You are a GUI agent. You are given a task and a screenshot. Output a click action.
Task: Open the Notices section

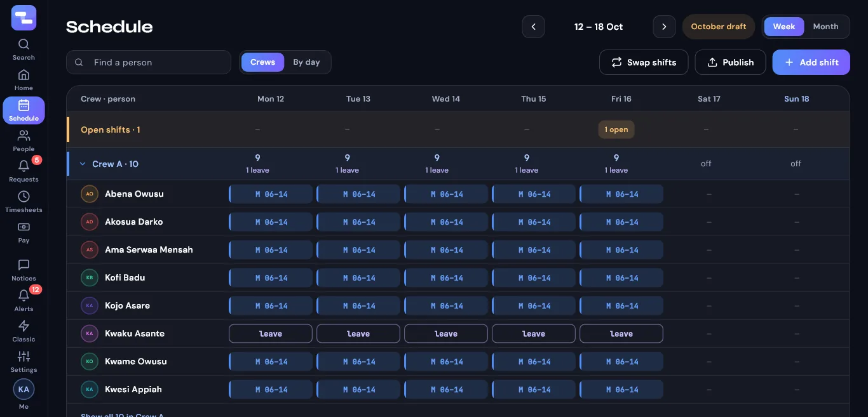[x=24, y=270]
